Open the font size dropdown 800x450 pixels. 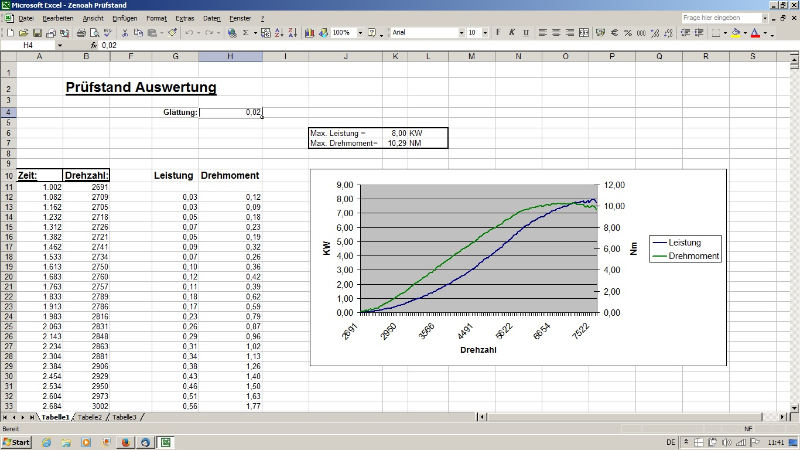coord(484,33)
